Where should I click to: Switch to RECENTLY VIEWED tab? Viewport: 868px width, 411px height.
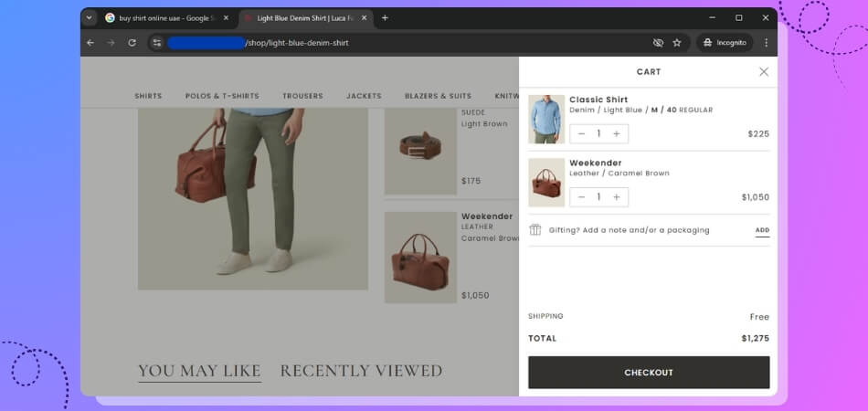point(361,371)
